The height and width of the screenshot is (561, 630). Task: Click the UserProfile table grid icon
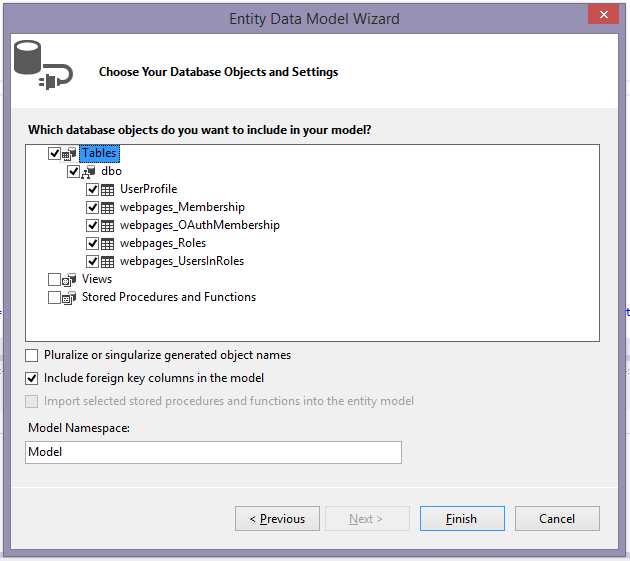(107, 190)
